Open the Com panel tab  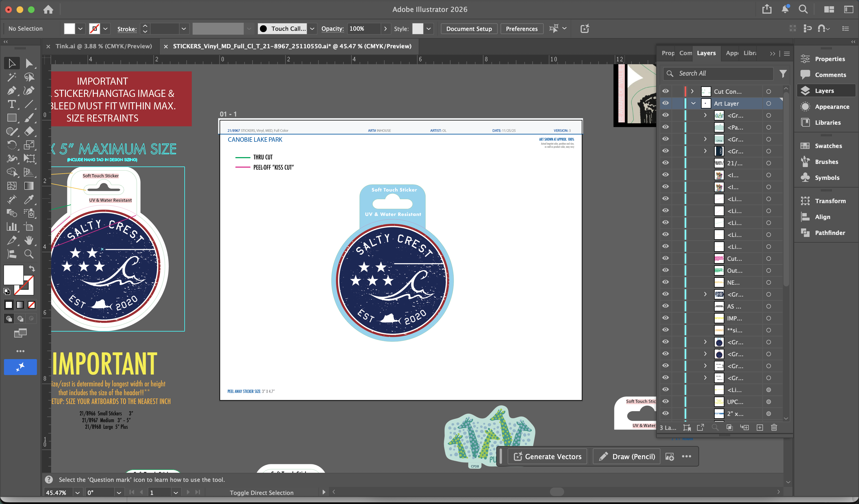(685, 53)
